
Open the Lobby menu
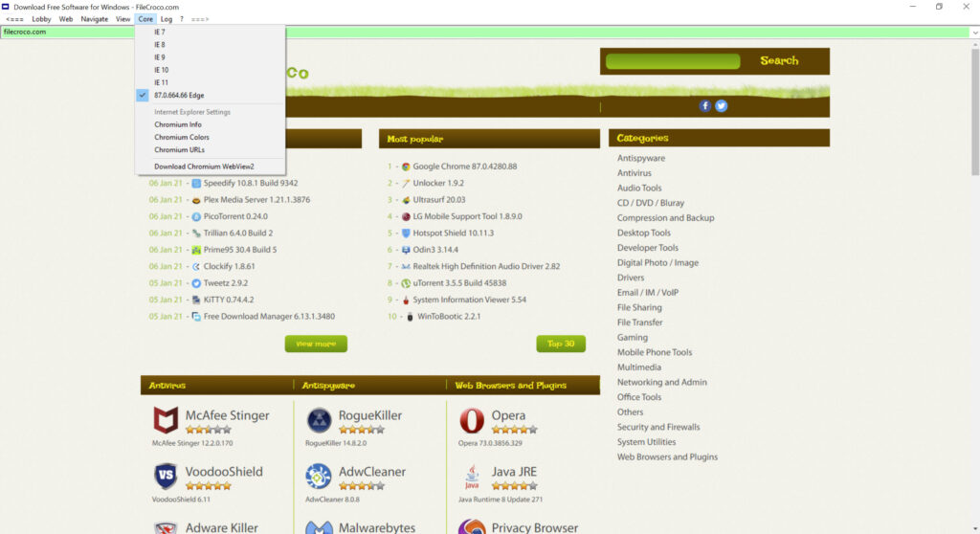(41, 19)
